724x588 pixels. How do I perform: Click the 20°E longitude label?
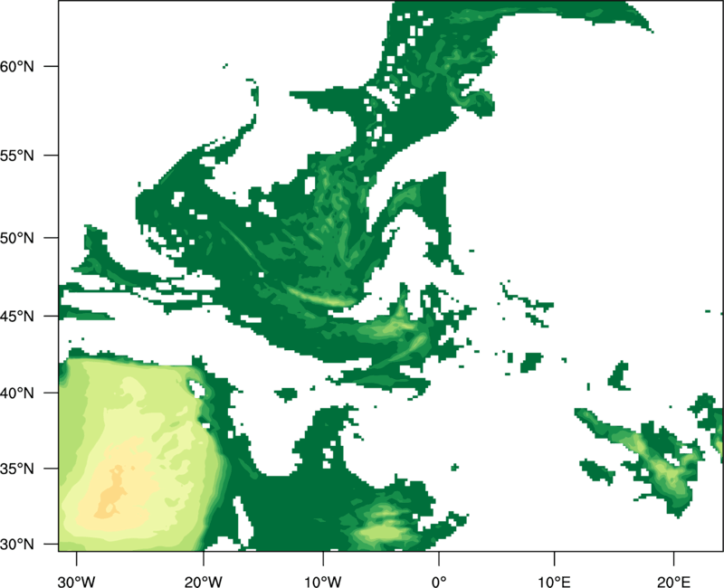point(673,582)
